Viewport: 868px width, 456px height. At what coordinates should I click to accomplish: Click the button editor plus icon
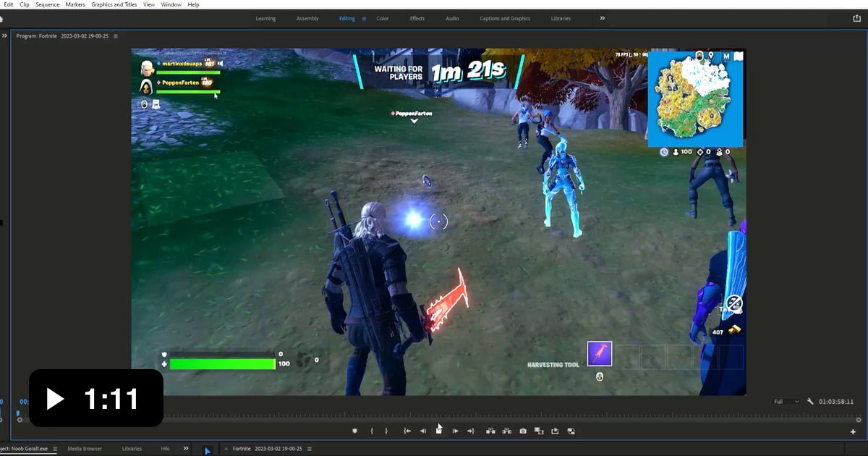click(x=853, y=431)
